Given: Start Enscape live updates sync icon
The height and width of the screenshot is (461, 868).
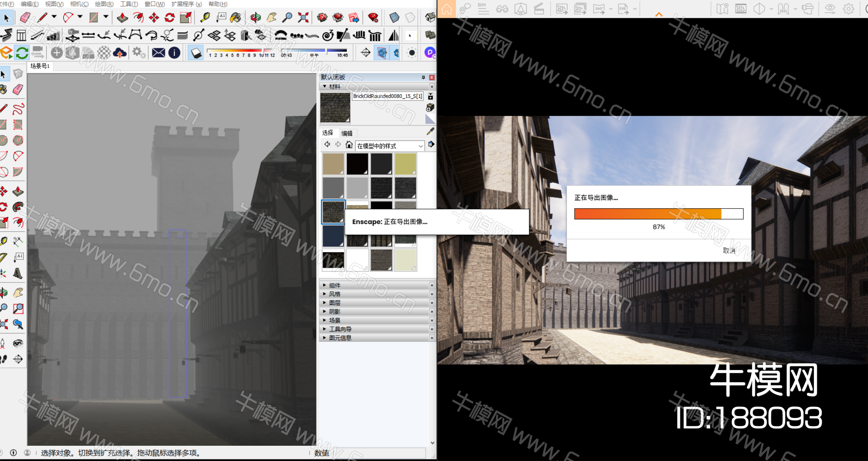Looking at the screenshot, I should point(22,53).
